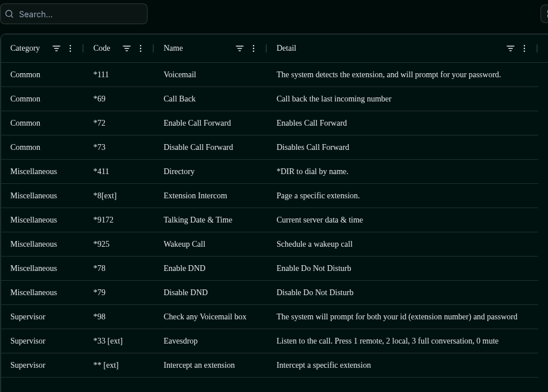Sort by the Code column header

(101, 48)
